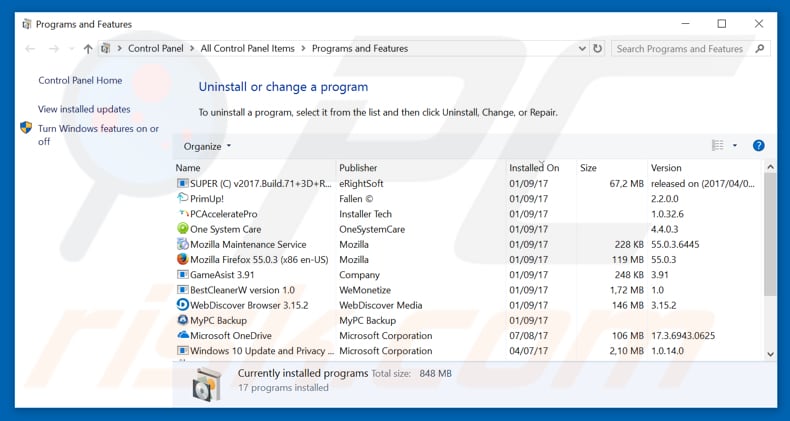The height and width of the screenshot is (421, 790).
Task: Click the GameAsist 3.91 icon
Action: click(182, 274)
